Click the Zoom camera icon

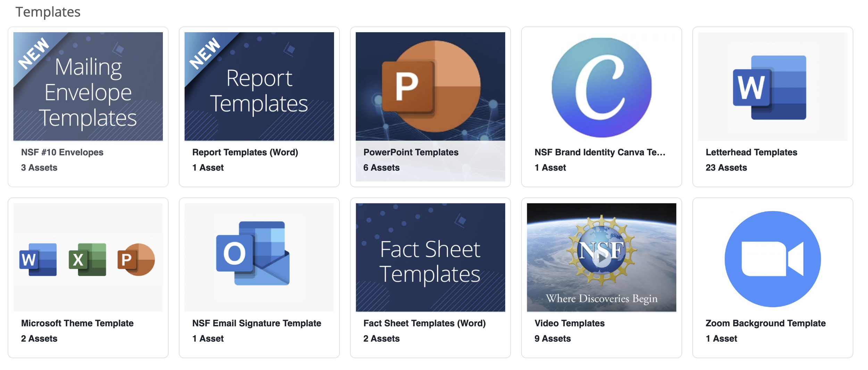773,259
